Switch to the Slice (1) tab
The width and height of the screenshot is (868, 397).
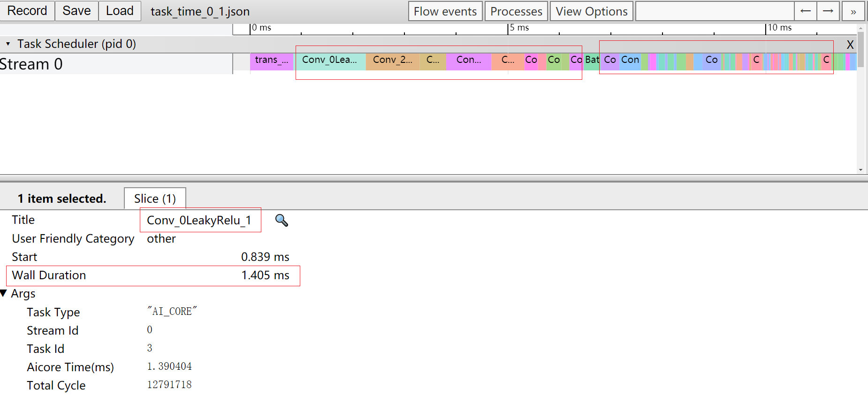click(155, 198)
